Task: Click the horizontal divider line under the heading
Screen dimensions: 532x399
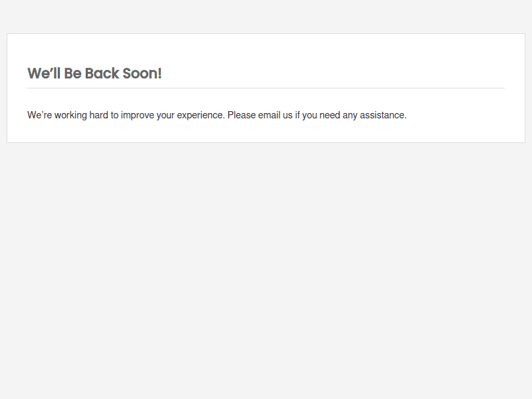Action: (x=266, y=88)
